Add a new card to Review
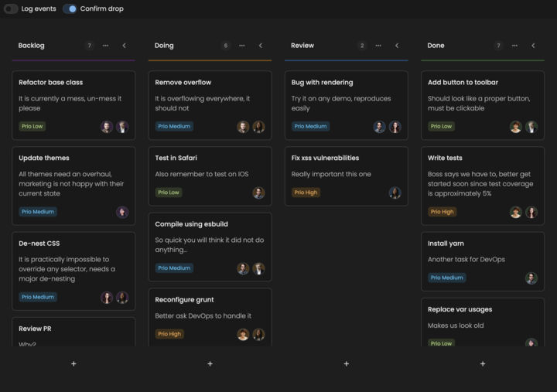Screen dimensions: 557x392 click(x=346, y=363)
